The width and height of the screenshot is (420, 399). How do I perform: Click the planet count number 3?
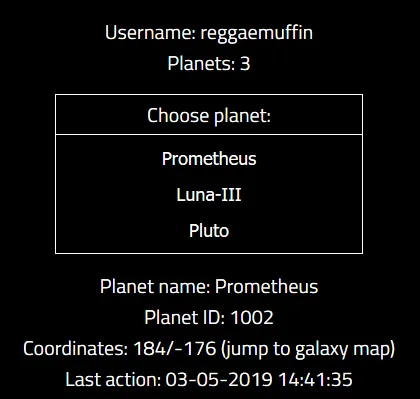(x=245, y=63)
